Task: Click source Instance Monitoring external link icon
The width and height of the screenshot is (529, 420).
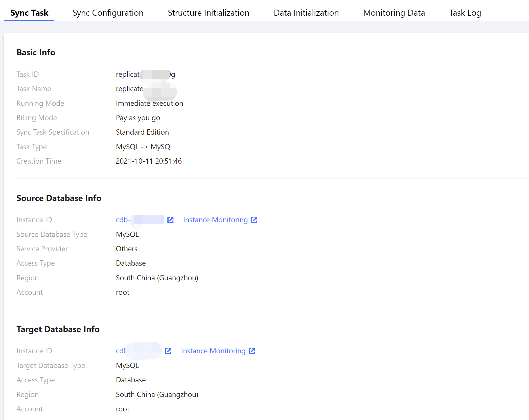Action: point(254,220)
